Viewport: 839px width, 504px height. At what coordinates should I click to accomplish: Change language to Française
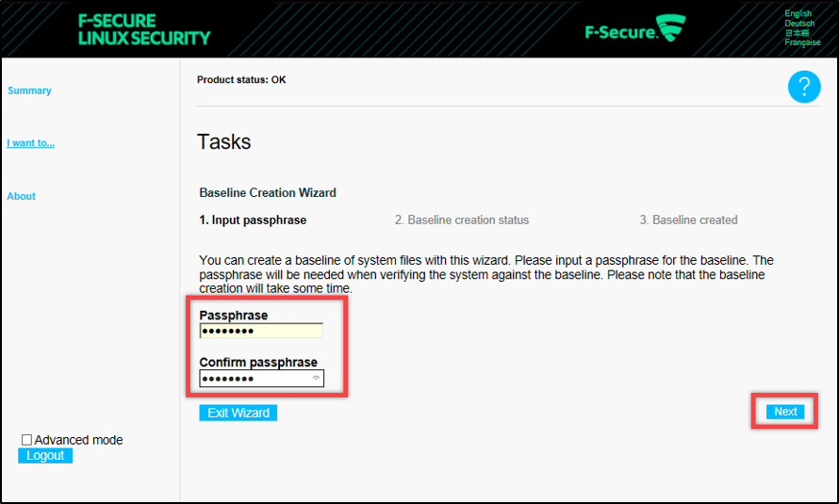[802, 42]
